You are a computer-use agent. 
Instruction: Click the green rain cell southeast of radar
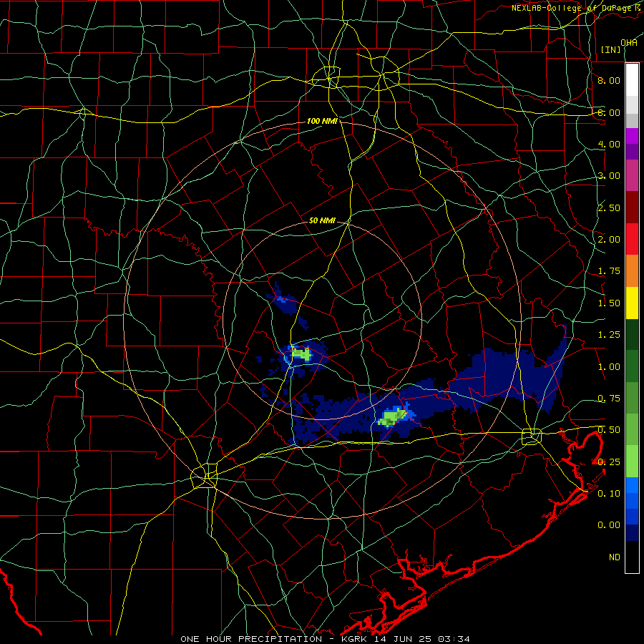pyautogui.click(x=392, y=417)
